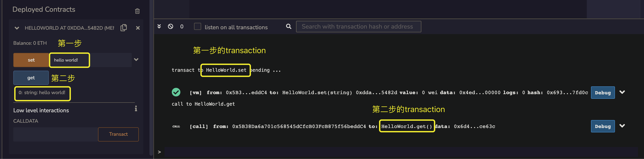The image size is (644, 159).
Task: Click the search magnifier icon
Action: (x=289, y=26)
